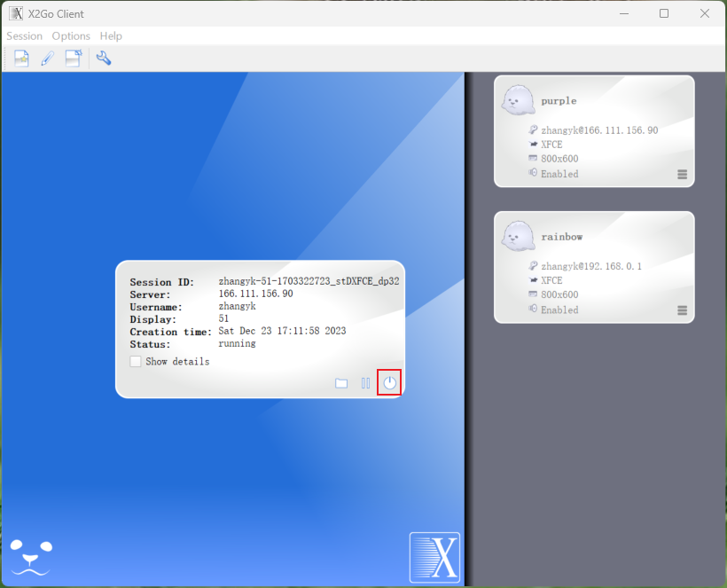Click the create session desktop shortcut icon
This screenshot has width=727, height=588.
[x=74, y=59]
